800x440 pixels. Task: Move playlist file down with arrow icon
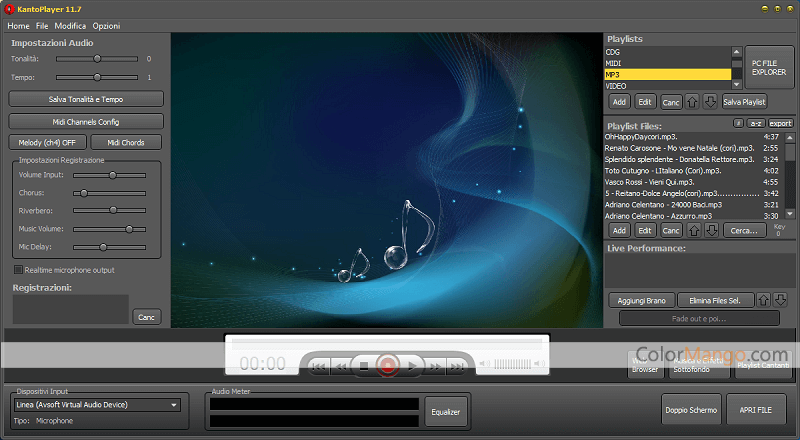(712, 231)
